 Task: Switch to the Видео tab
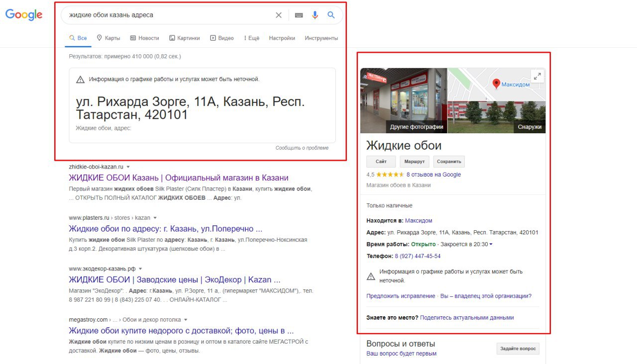tap(221, 38)
